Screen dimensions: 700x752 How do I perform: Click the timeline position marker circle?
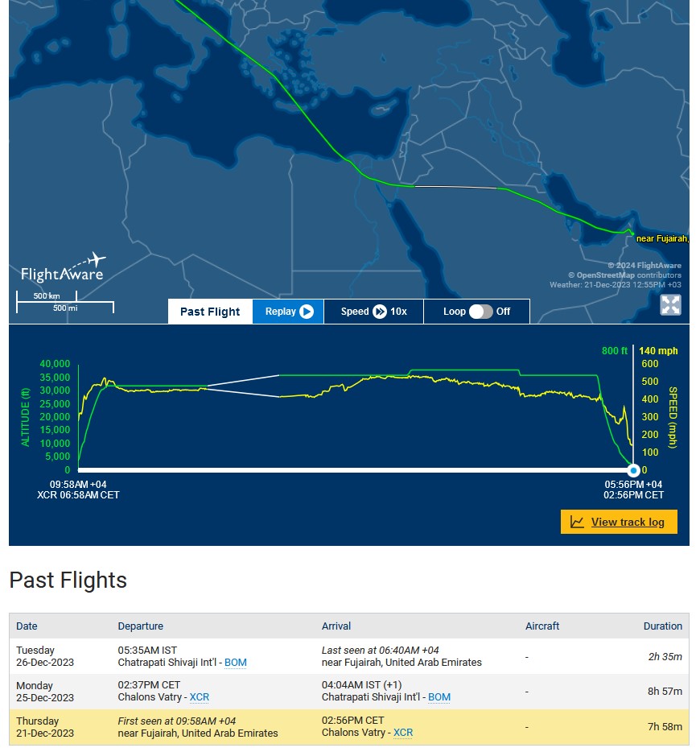[633, 470]
